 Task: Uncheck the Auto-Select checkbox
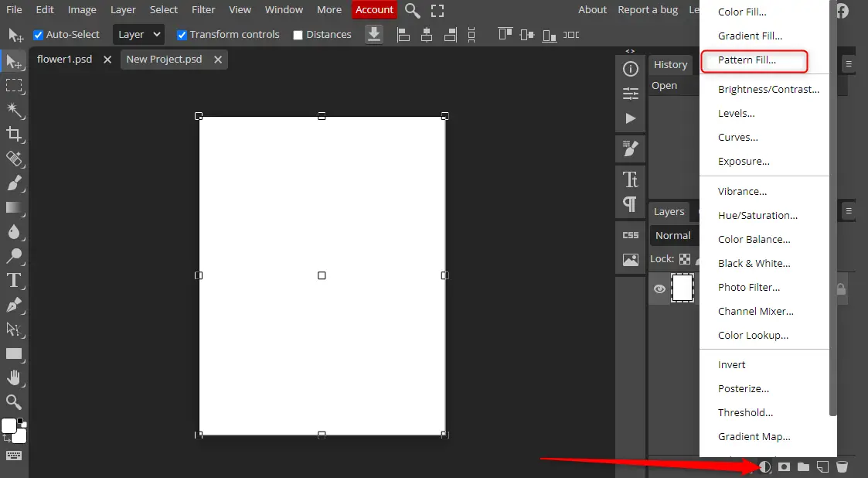[x=39, y=35]
